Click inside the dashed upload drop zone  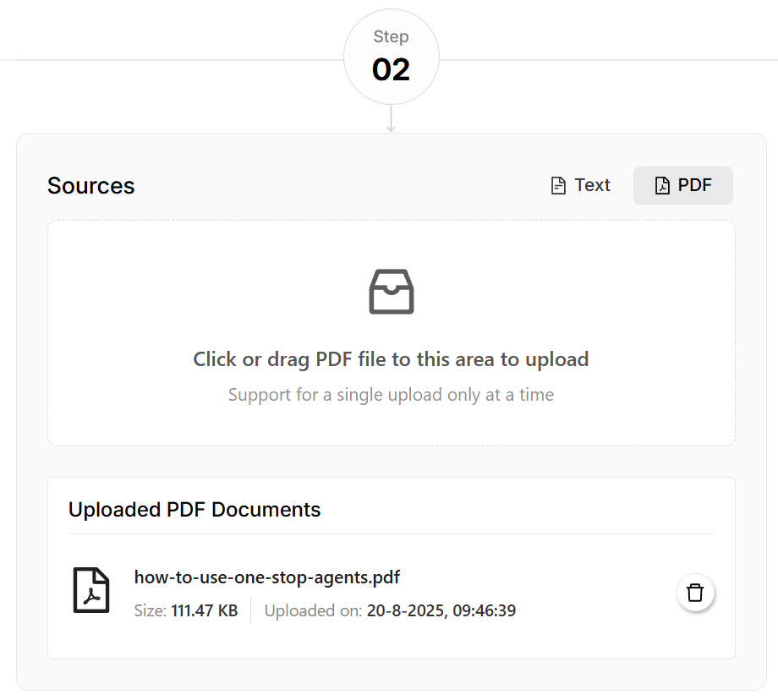[391, 333]
